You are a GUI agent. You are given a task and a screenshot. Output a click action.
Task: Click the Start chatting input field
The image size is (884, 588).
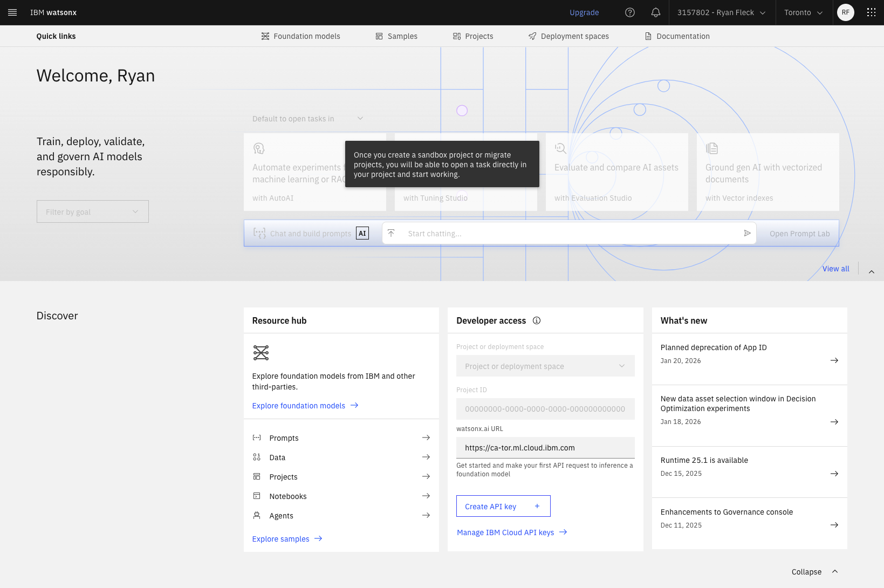coord(566,234)
